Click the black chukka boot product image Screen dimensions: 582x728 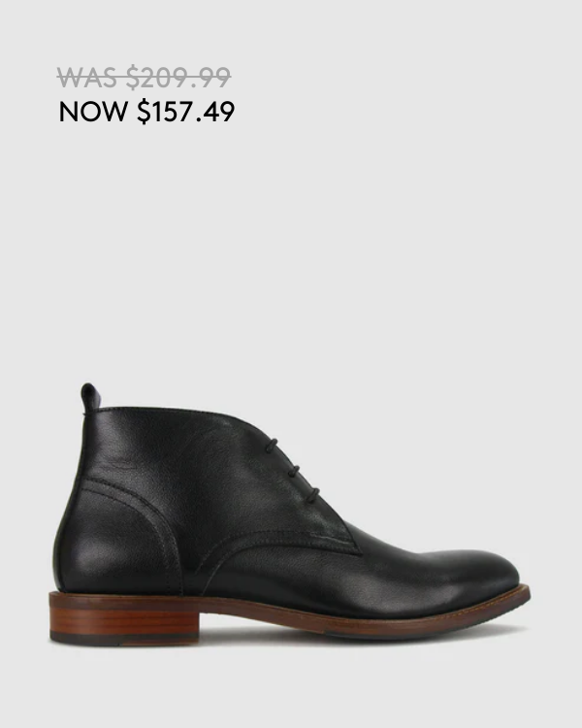290,513
